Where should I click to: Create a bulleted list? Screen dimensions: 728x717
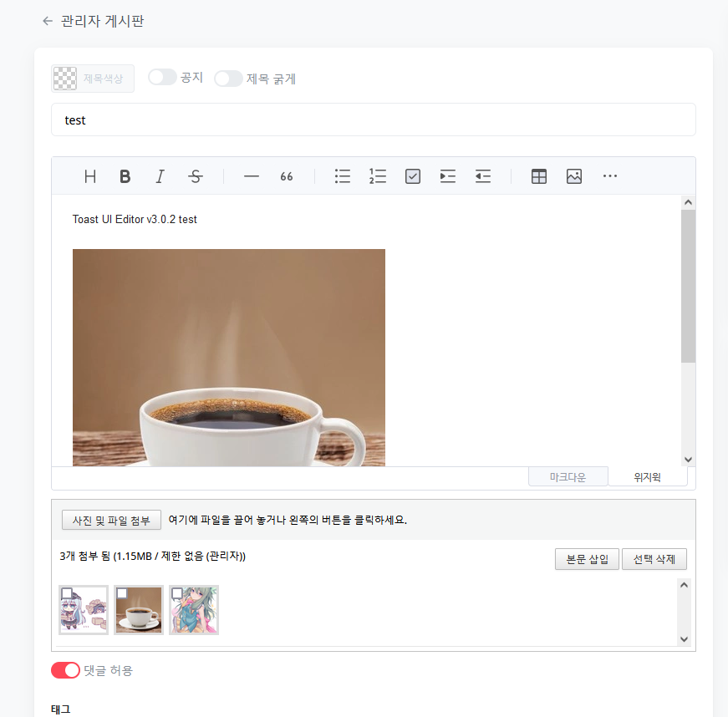coord(343,176)
